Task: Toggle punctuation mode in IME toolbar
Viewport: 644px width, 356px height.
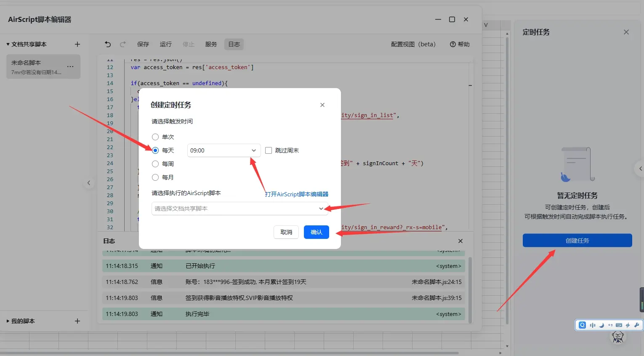Action: [x=610, y=325]
